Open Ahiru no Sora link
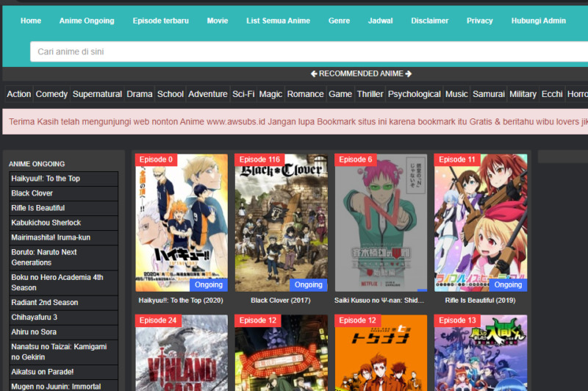The image size is (588, 391). tap(63, 331)
